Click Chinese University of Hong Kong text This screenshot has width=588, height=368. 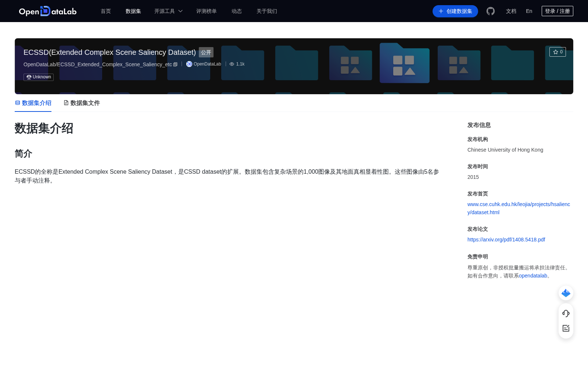pyautogui.click(x=505, y=150)
